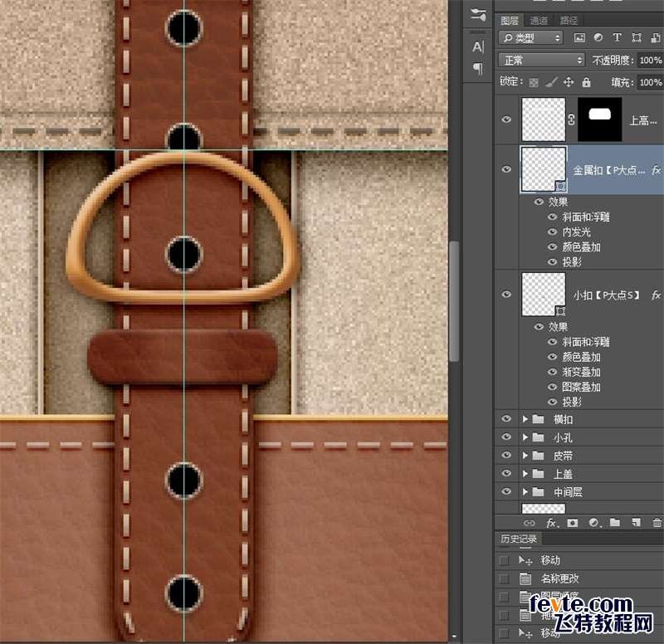Create a new layer
This screenshot has height=644, width=664.
pyautogui.click(x=636, y=523)
